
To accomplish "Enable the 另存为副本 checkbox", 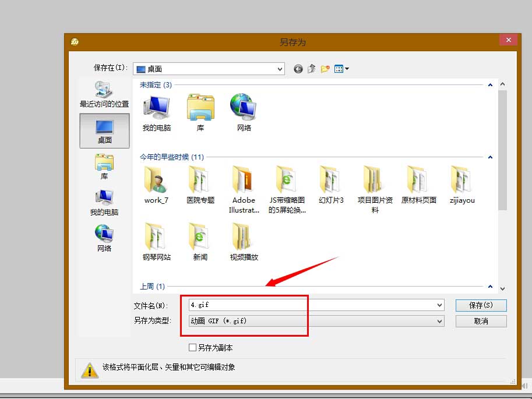I will click(192, 347).
